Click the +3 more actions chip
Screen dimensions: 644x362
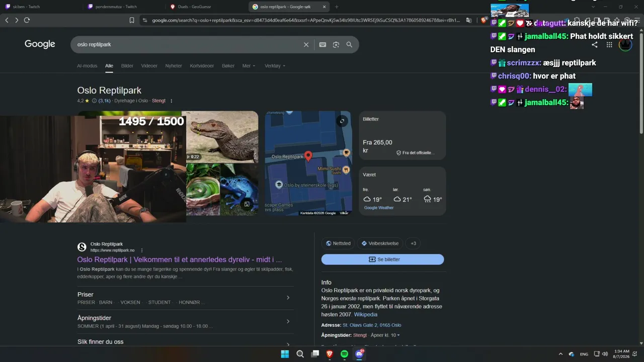[414, 243]
